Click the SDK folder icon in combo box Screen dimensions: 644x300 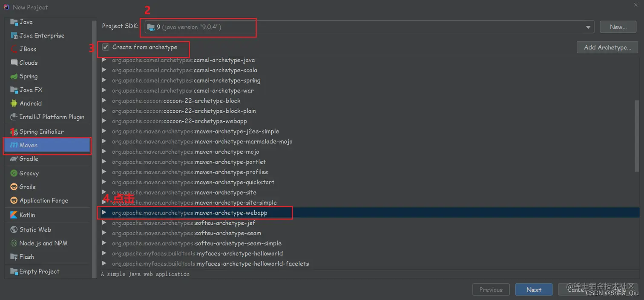151,27
